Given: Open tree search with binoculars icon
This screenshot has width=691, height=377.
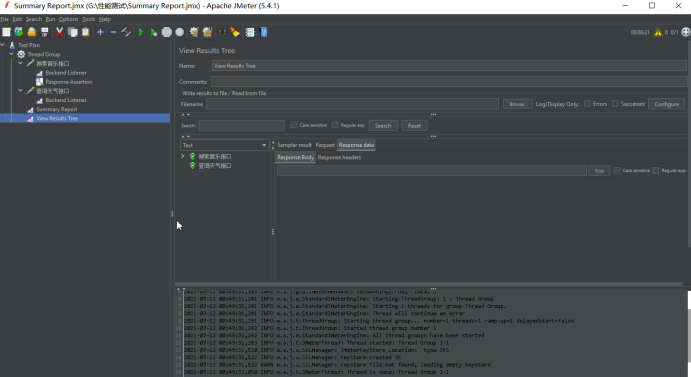Looking at the screenshot, I should pyautogui.click(x=222, y=32).
